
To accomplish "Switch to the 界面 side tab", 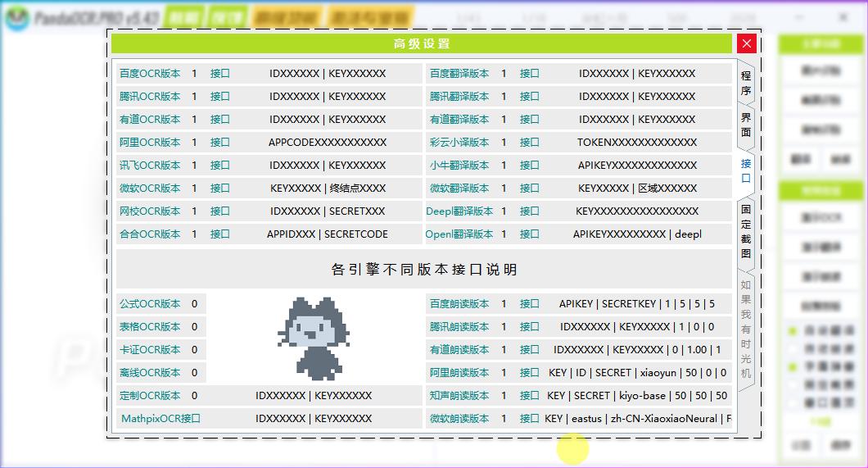I will coord(746,125).
